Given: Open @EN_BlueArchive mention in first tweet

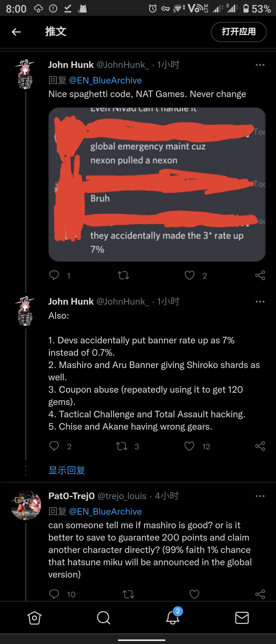Looking at the screenshot, I should (x=105, y=80).
